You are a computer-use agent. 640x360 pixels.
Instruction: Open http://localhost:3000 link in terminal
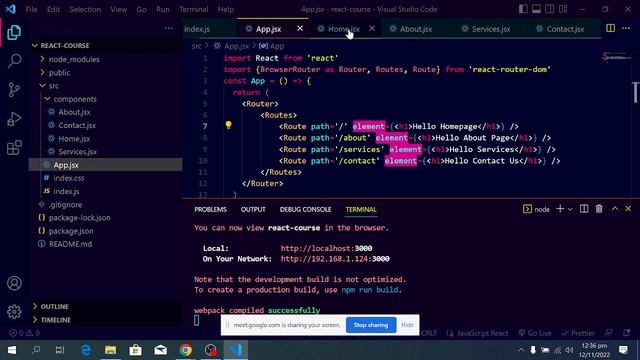click(x=326, y=248)
